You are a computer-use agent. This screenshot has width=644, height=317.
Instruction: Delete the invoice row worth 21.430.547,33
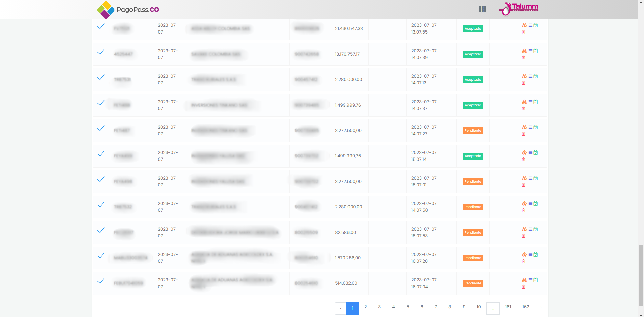click(523, 32)
